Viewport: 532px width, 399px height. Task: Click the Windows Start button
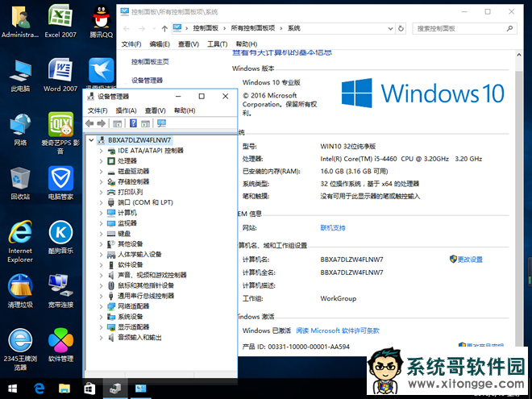click(x=13, y=389)
